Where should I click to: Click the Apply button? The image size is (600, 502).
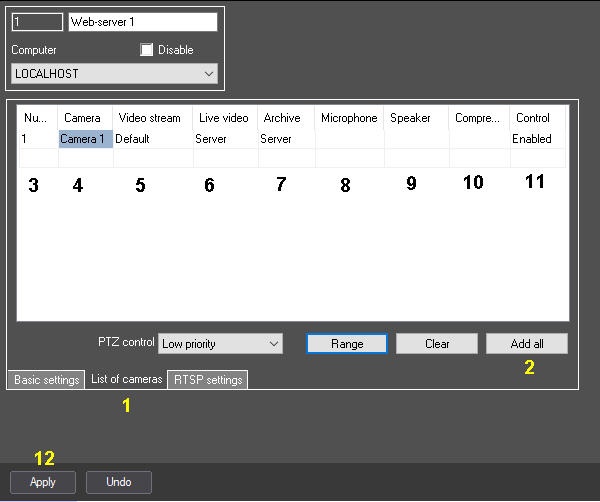(x=43, y=482)
